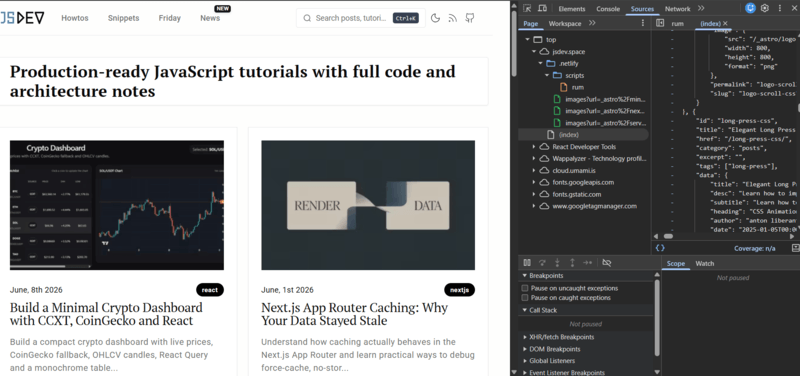This screenshot has width=800, height=376.
Task: Click the cloud icon next to jsdev.space
Action: (544, 52)
